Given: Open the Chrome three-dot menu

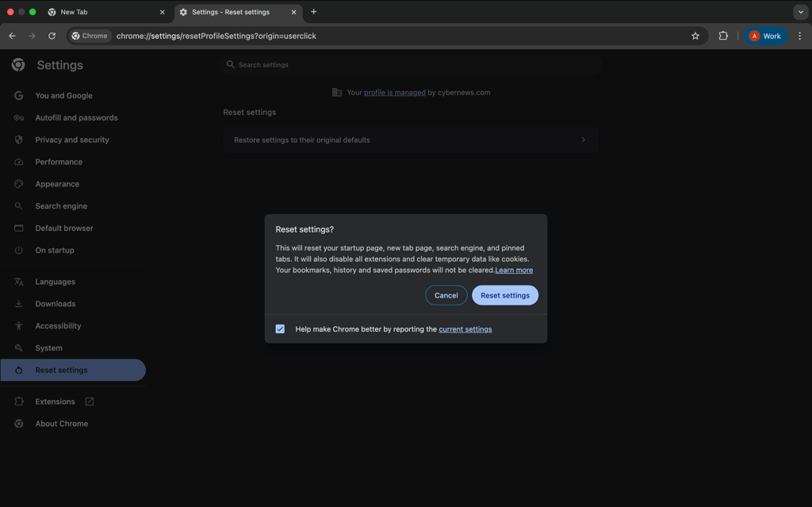Looking at the screenshot, I should [799, 36].
